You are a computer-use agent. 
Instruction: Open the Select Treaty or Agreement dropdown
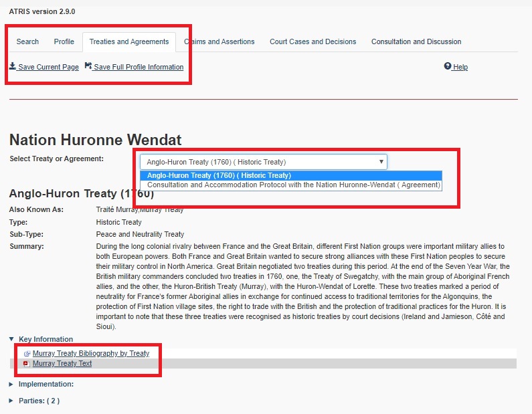coord(263,162)
